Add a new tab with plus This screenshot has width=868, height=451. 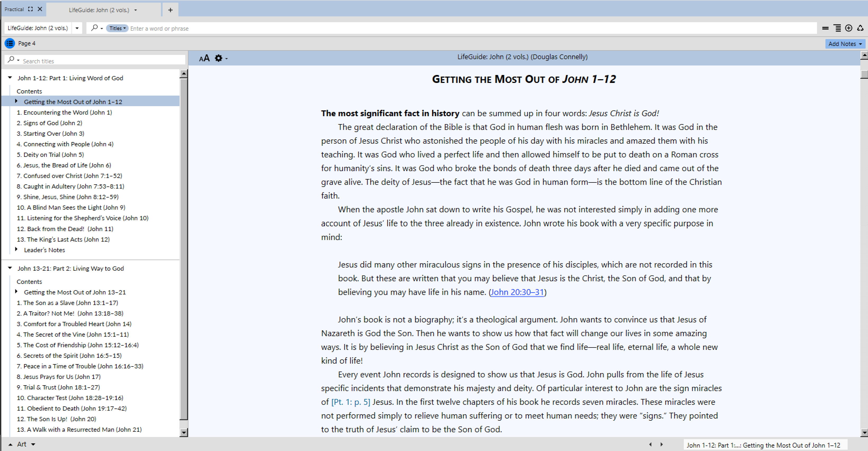[170, 10]
